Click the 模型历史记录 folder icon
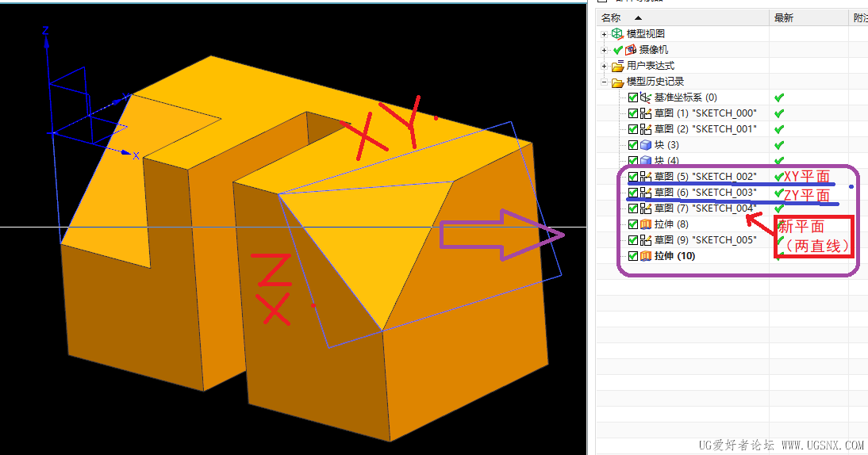This screenshot has width=868, height=455. pos(618,82)
